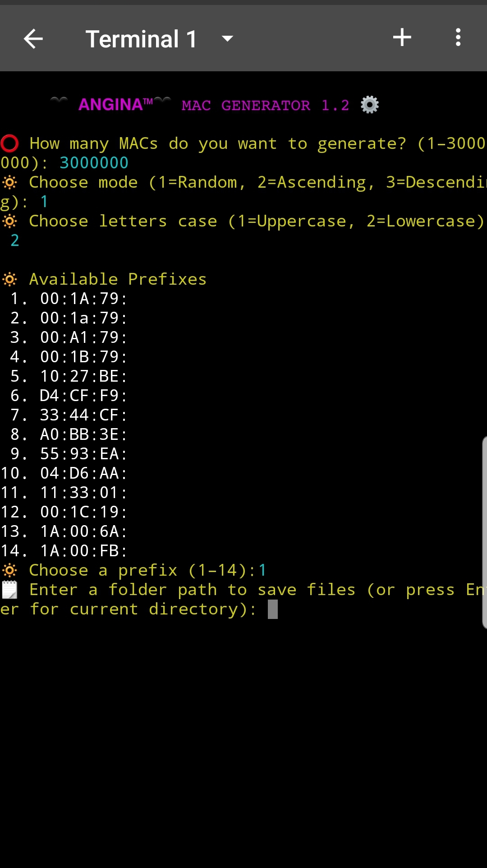The image size is (487, 868).
Task: Click prefix entry 14. 1A:00:FB:
Action: (64, 551)
